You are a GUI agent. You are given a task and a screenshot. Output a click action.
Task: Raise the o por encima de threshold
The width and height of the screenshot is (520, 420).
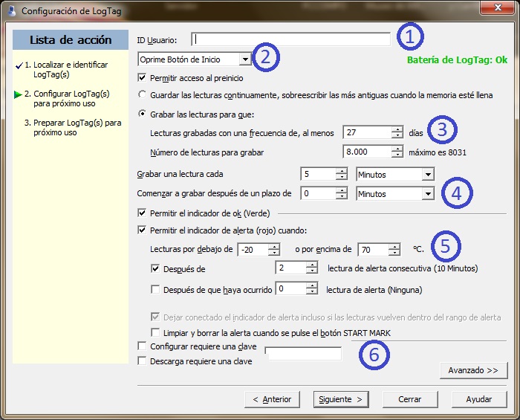(x=394, y=246)
